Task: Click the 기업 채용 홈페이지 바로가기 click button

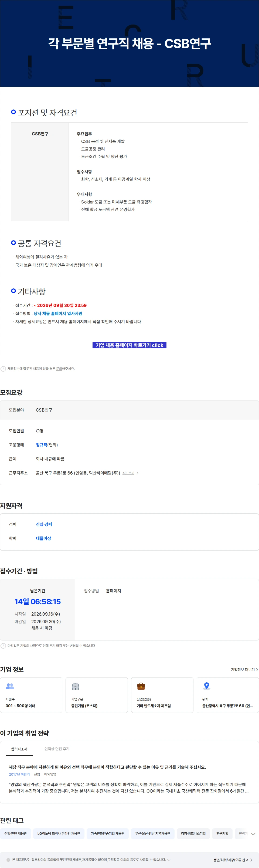Action: pyautogui.click(x=129, y=345)
